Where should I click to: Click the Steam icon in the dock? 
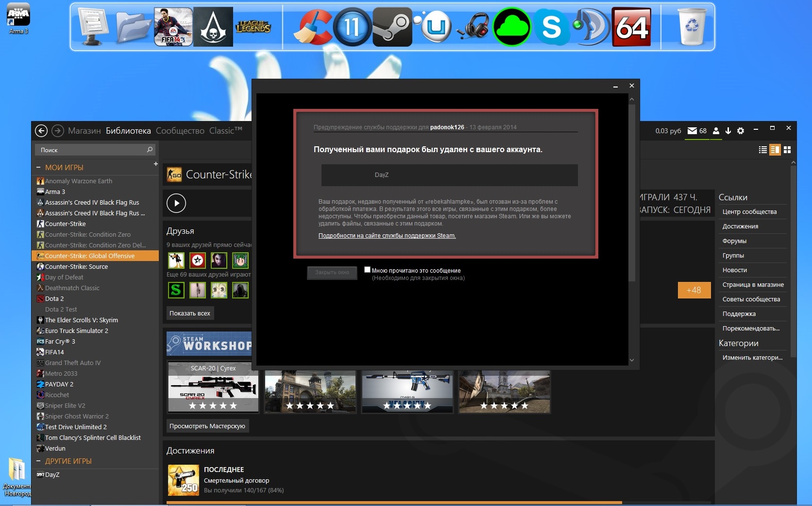392,27
